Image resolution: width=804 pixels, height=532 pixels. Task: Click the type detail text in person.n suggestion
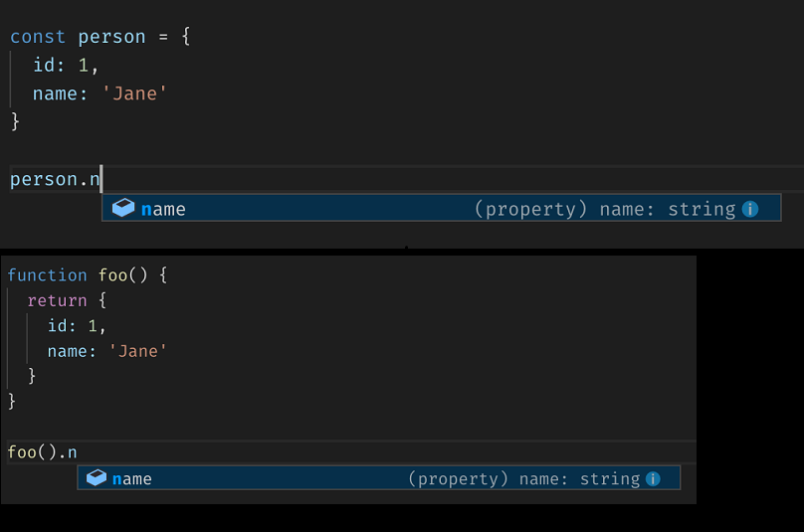coord(604,209)
